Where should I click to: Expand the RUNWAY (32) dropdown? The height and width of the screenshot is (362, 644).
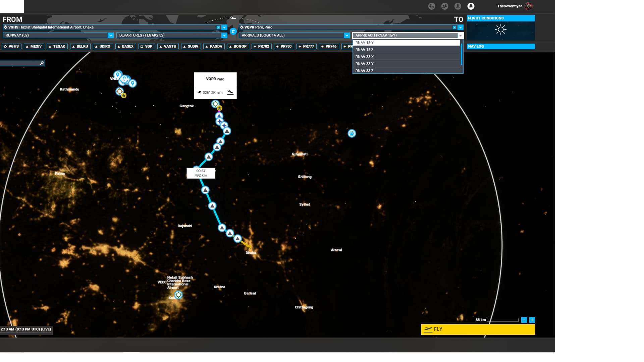[x=110, y=35]
